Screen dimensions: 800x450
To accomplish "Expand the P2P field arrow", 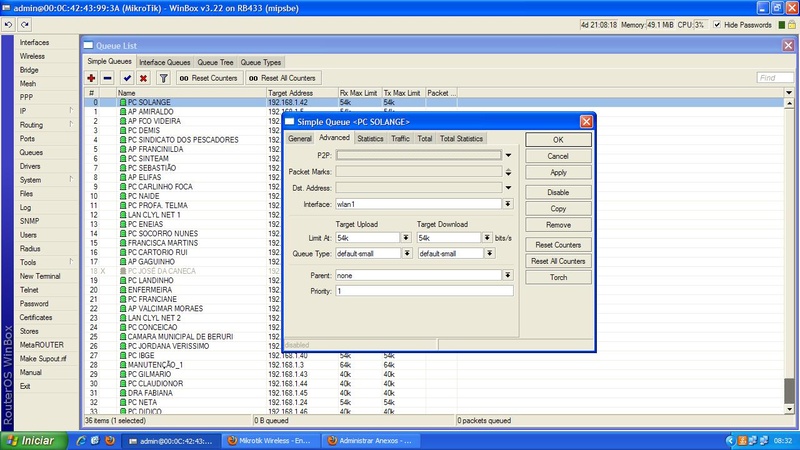I will click(x=508, y=156).
